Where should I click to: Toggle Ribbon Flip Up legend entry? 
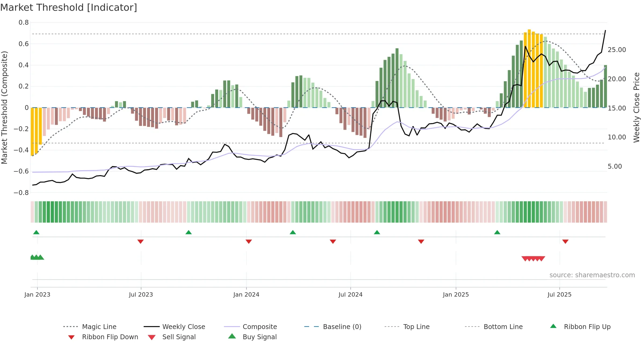(x=580, y=327)
